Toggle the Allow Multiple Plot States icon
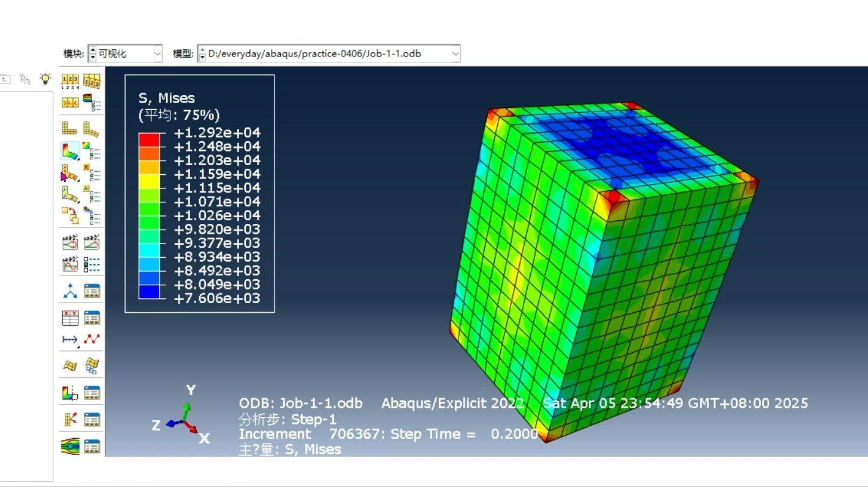The width and height of the screenshot is (868, 489). [70, 215]
